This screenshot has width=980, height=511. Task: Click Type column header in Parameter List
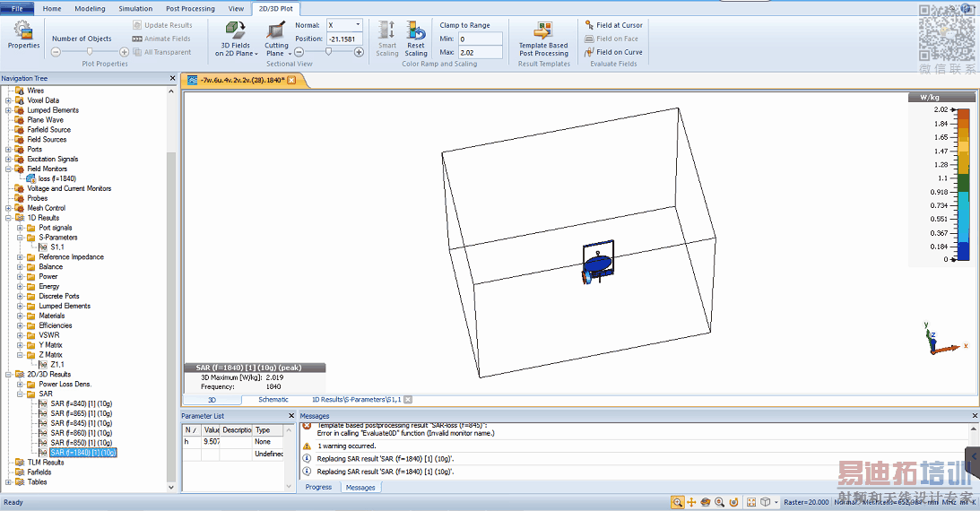(x=268, y=429)
